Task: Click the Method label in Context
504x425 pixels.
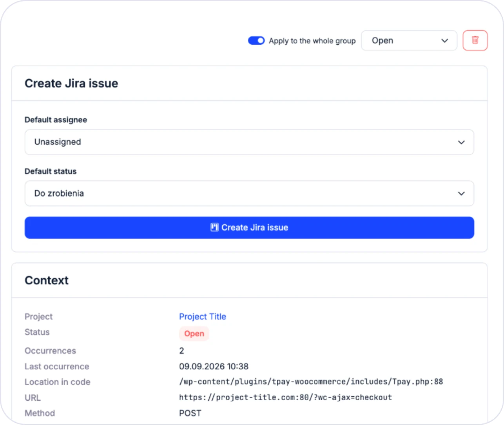Action: tap(40, 413)
